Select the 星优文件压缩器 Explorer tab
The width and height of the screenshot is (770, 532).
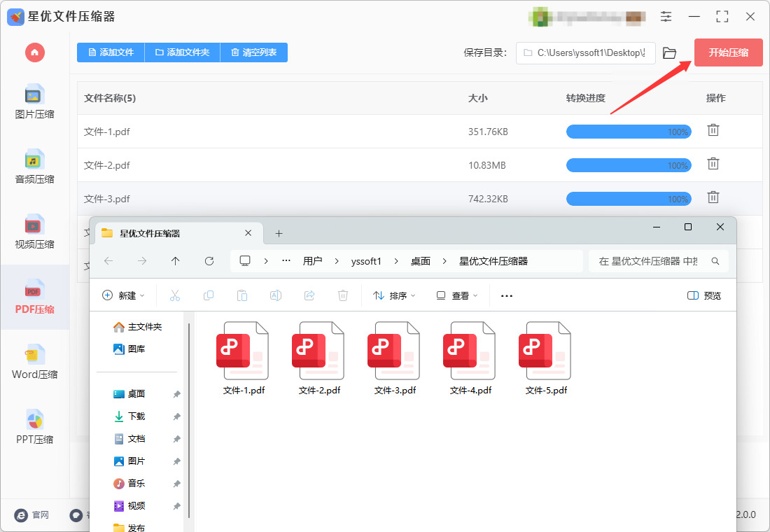tap(178, 233)
